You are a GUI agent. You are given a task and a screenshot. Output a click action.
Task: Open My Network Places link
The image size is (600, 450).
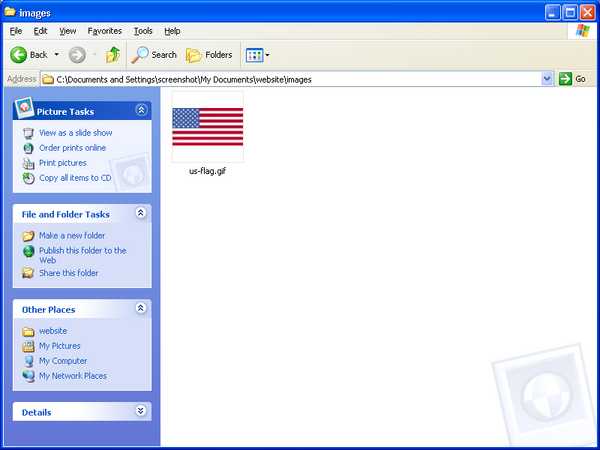[73, 376]
